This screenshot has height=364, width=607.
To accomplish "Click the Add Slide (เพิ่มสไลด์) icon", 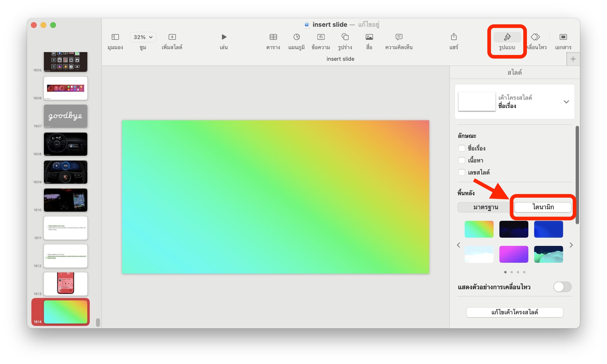I will [172, 37].
